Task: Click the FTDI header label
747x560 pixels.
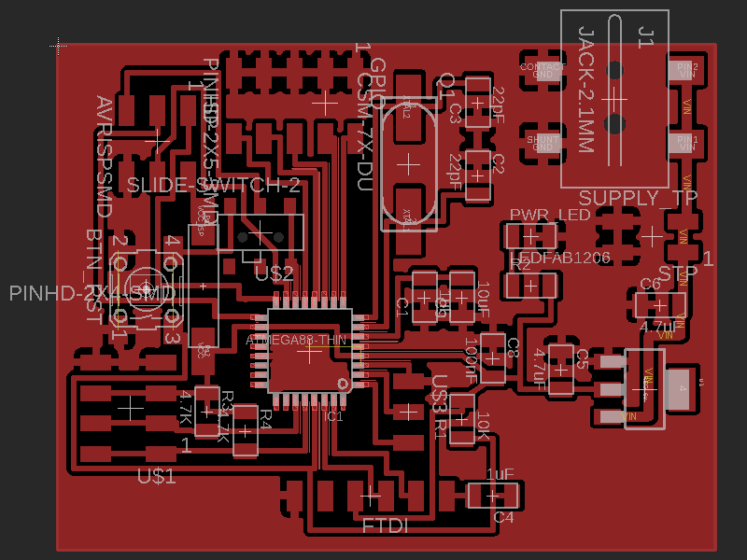Action: (385, 526)
